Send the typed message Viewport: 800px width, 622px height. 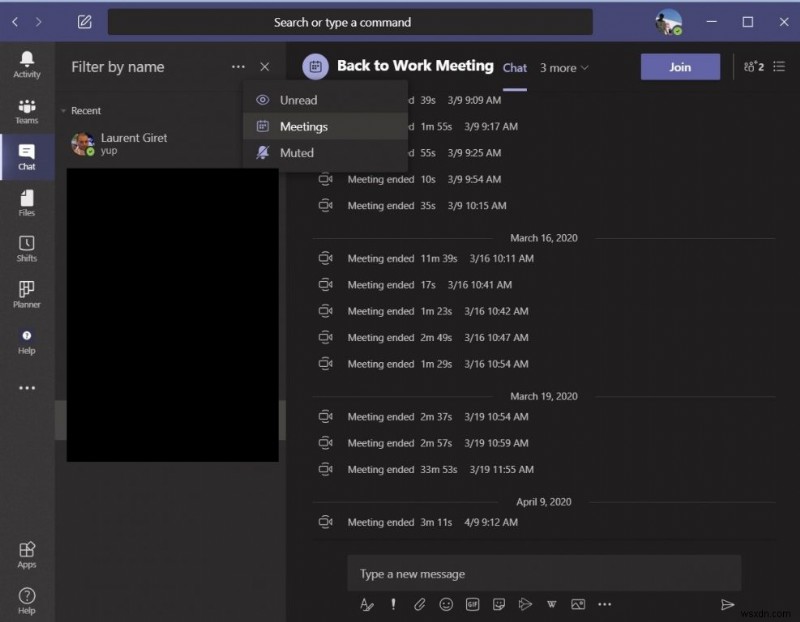[729, 604]
